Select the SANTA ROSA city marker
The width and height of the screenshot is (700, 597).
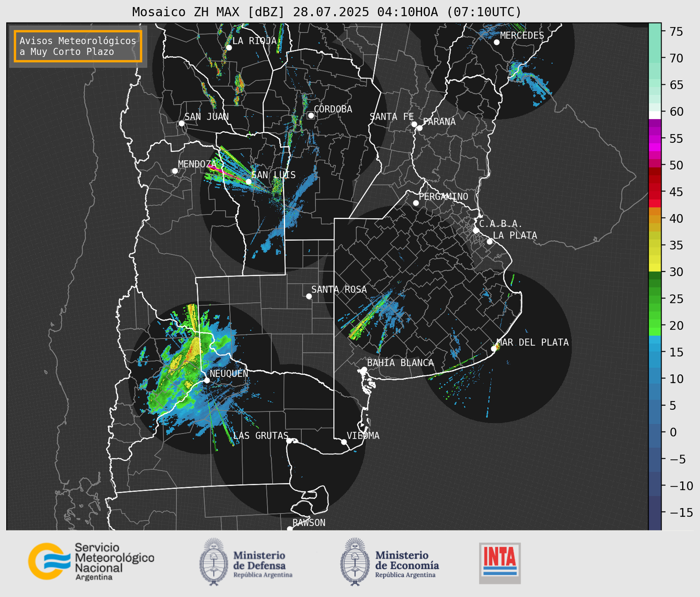tap(309, 296)
